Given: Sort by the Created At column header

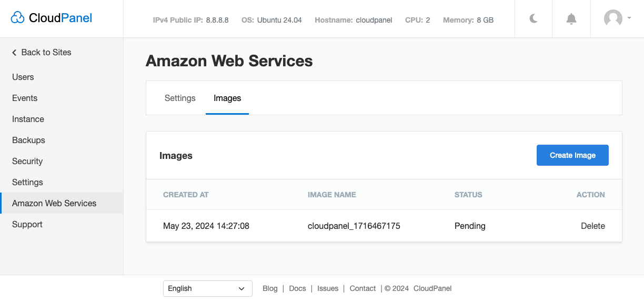Looking at the screenshot, I should (186, 195).
